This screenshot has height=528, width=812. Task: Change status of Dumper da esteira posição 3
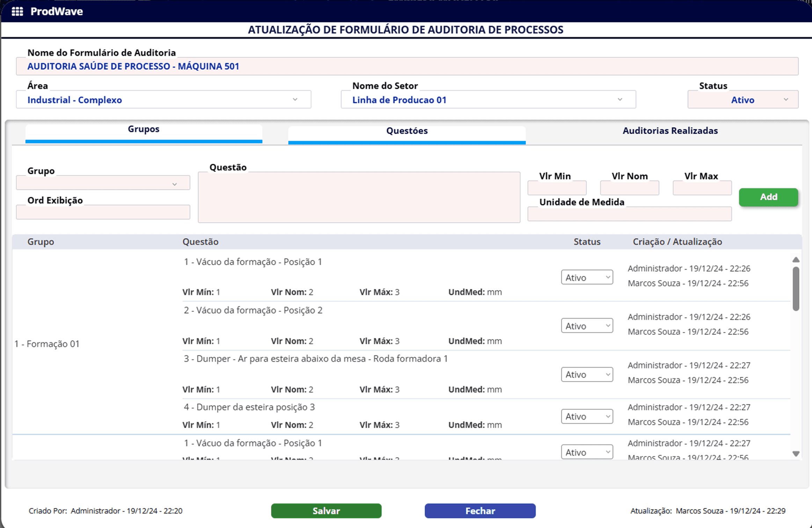[x=587, y=416]
